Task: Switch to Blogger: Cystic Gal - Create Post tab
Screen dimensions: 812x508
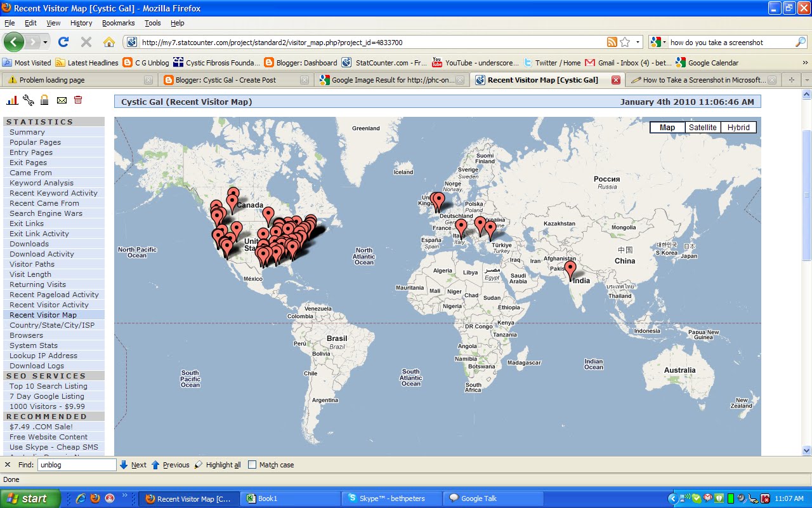Action: pos(236,80)
